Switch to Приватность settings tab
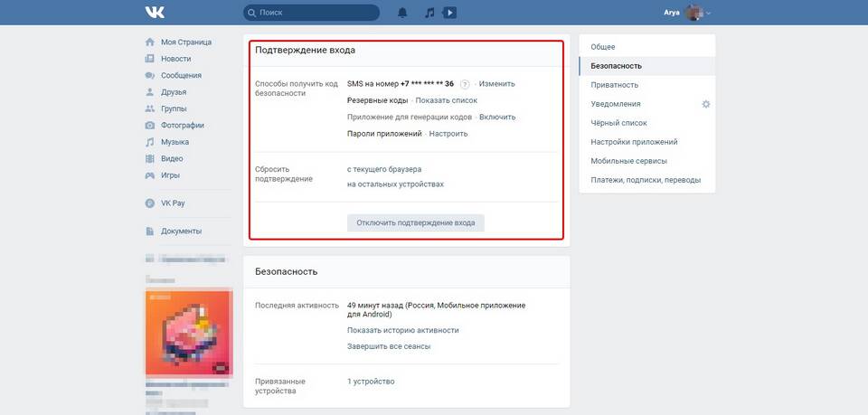The image size is (868, 415). click(x=647, y=85)
